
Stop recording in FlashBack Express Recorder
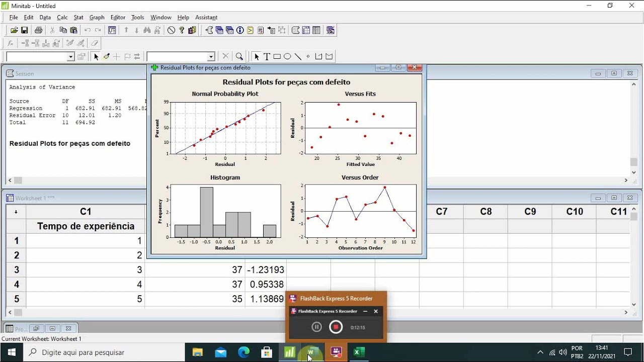(x=336, y=327)
